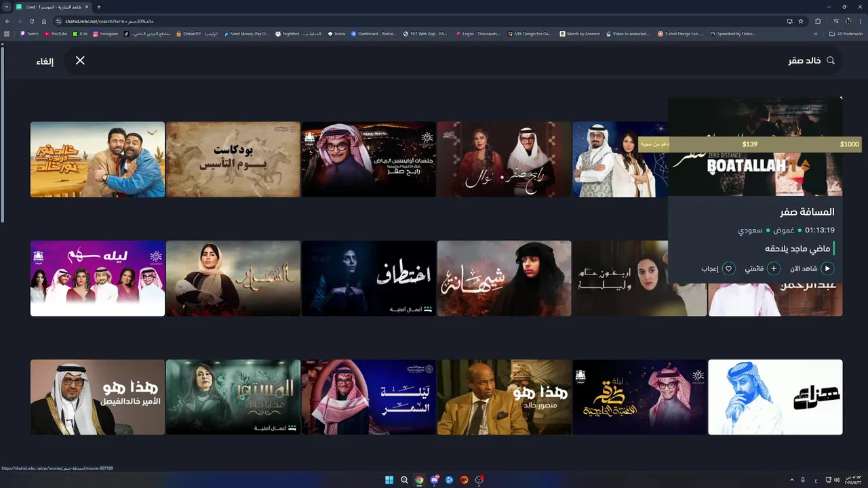Screen dimensions: 868x488
Task: Open the botrix bookmark
Action: pyautogui.click(x=336, y=33)
